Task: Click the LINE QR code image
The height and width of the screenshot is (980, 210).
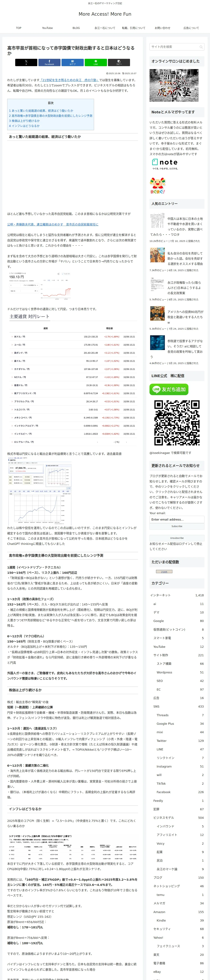Action: click(x=177, y=423)
